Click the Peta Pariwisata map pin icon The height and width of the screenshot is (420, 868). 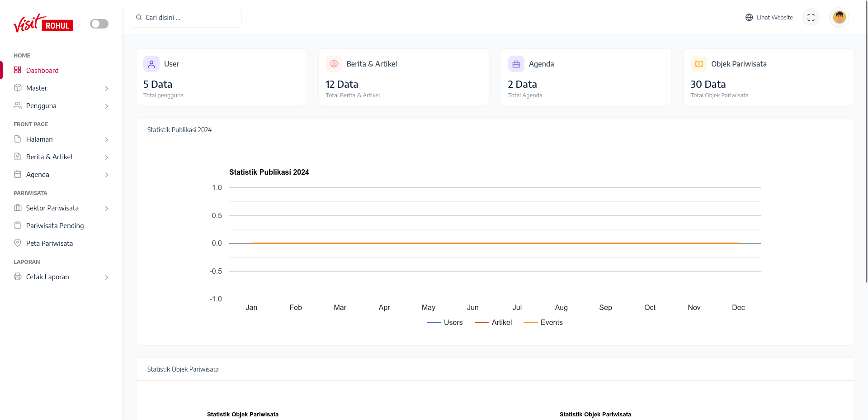tap(18, 243)
